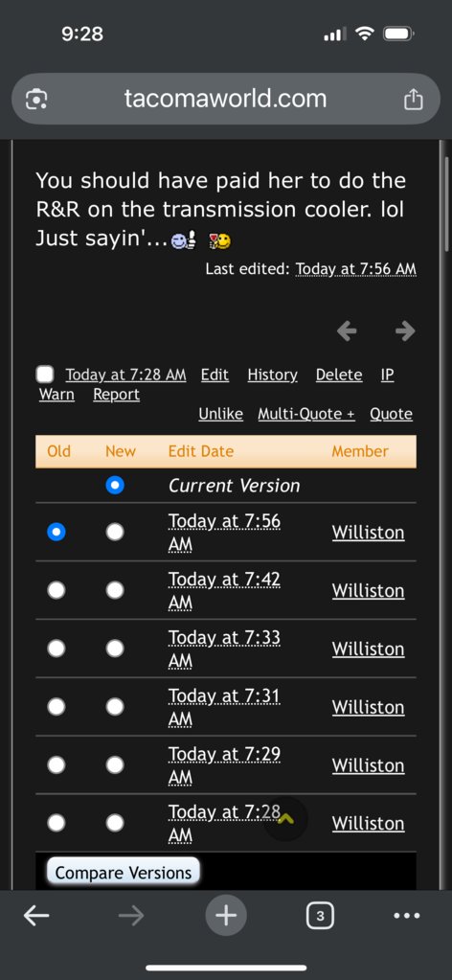
Task: Tick the post selection checkbox
Action: coord(45,375)
